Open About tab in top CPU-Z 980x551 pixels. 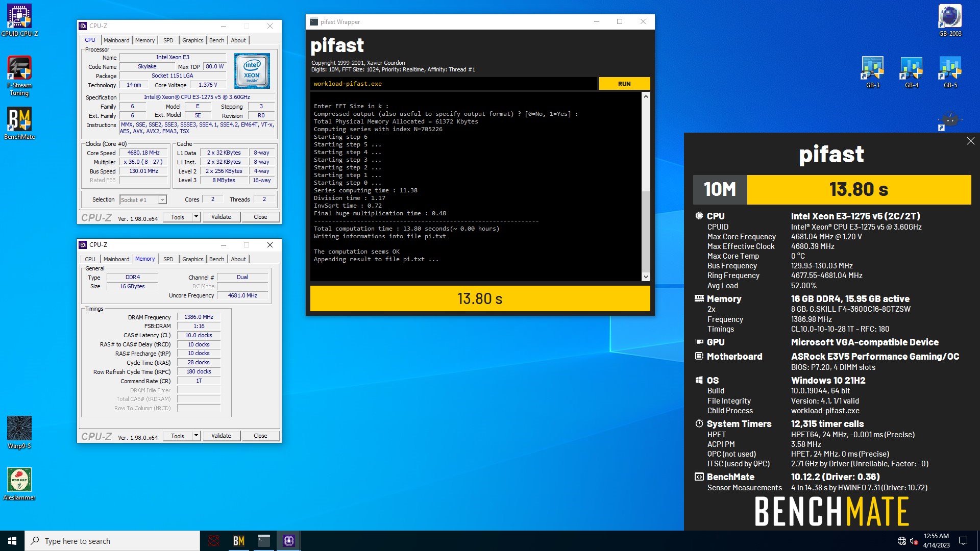pyautogui.click(x=238, y=40)
